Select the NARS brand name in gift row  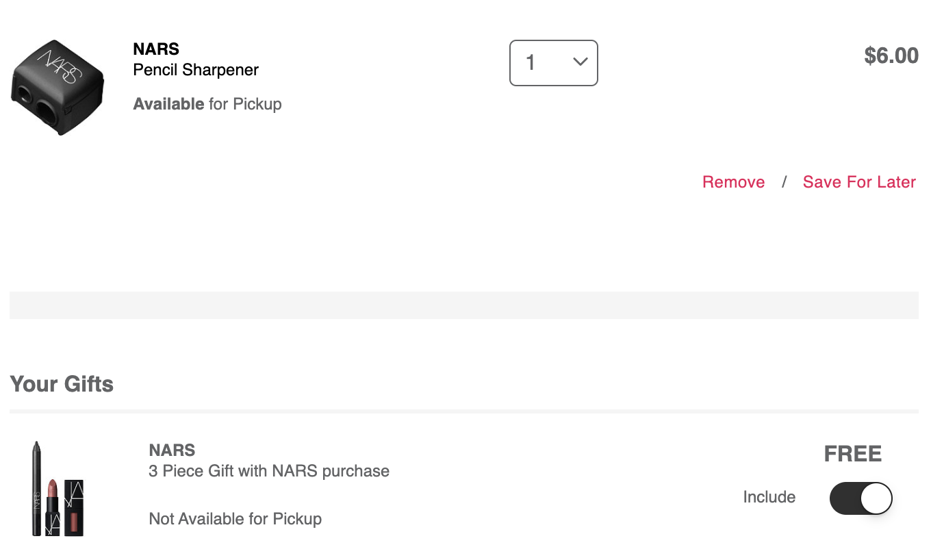[x=172, y=450]
